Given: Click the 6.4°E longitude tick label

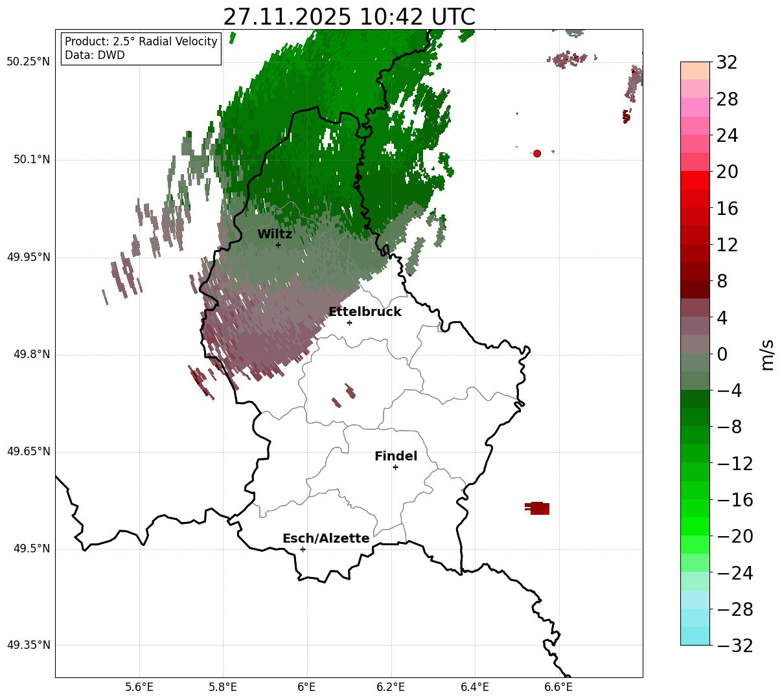Looking at the screenshot, I should coord(474,686).
